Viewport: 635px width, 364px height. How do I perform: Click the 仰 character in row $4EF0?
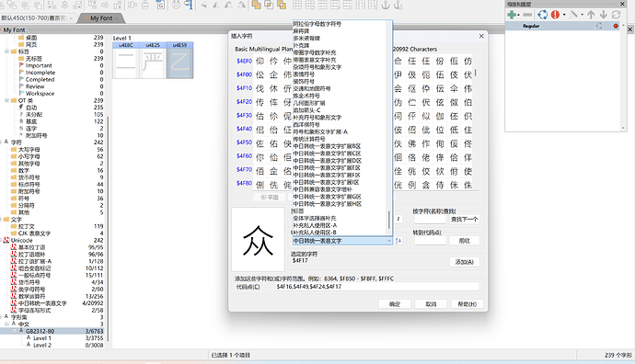[x=260, y=61]
